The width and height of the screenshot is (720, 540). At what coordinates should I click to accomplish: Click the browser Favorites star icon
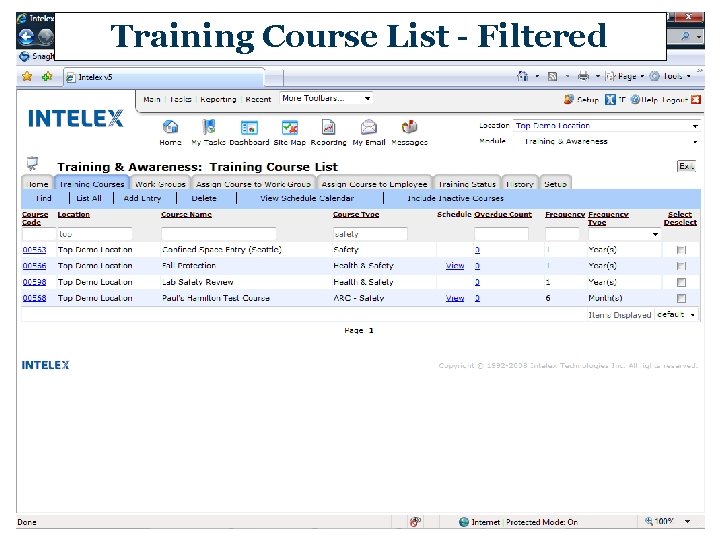tap(27, 76)
